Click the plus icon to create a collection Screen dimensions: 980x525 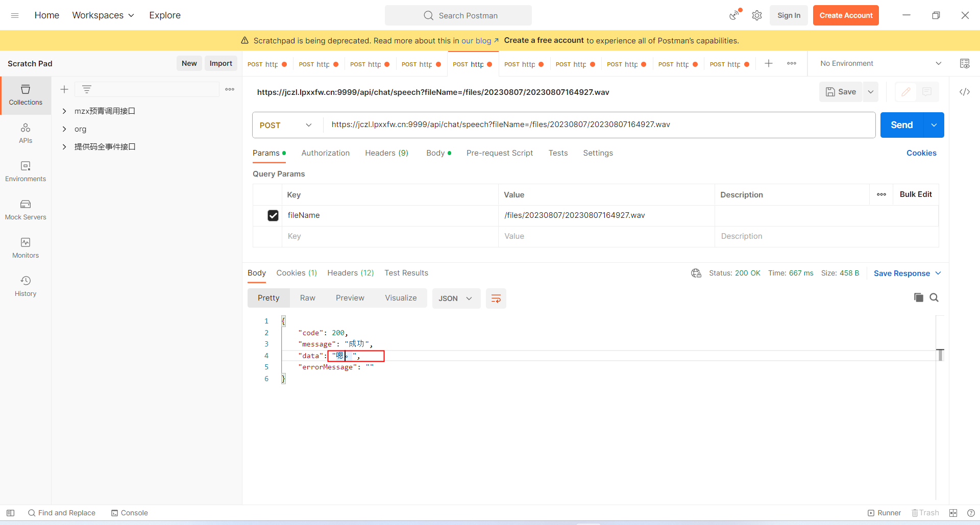tap(64, 89)
